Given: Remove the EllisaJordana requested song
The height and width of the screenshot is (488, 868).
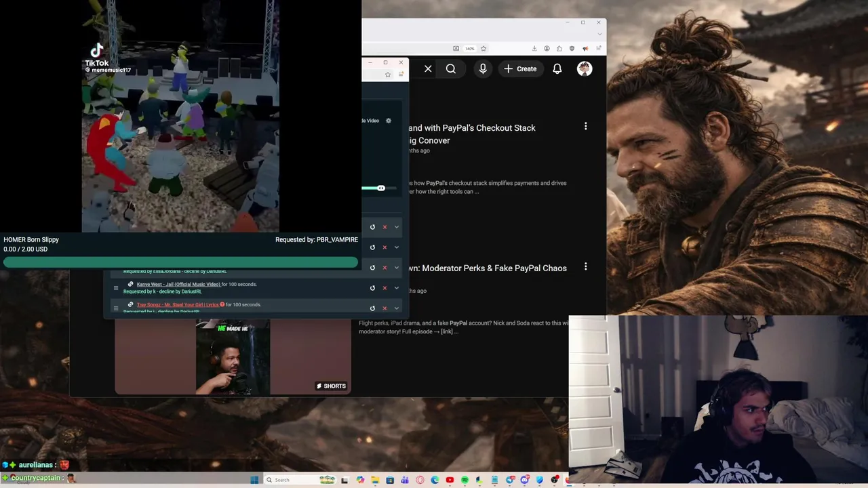Looking at the screenshot, I should coord(384,268).
